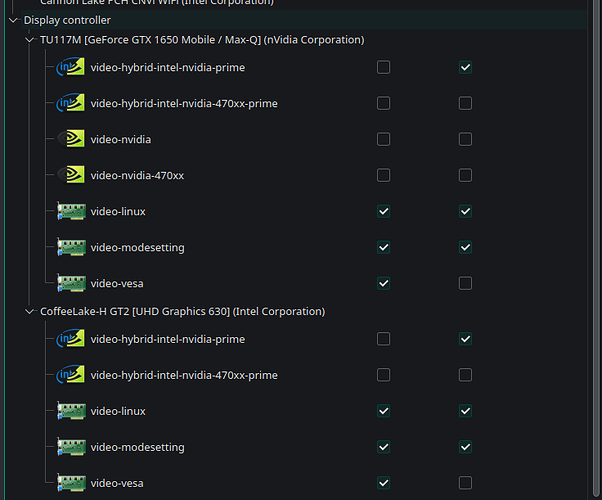Select 'video-hybrid-intel-nvidia-470xx-prime' text under TU117M
This screenshot has width=602, height=500.
click(184, 103)
